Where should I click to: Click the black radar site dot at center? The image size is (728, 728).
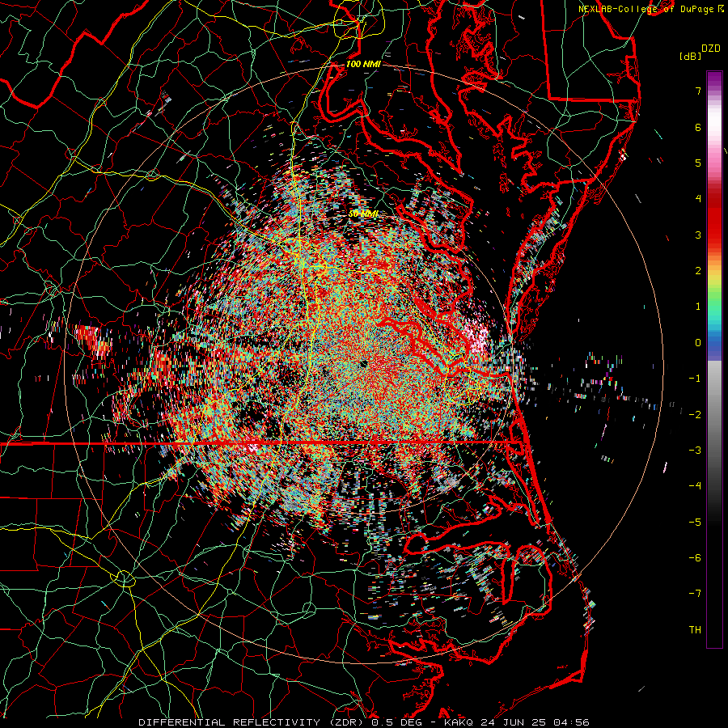(x=363, y=363)
